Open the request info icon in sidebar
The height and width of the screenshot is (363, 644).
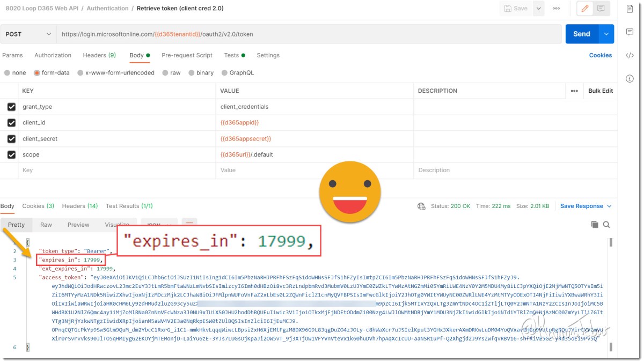click(630, 79)
